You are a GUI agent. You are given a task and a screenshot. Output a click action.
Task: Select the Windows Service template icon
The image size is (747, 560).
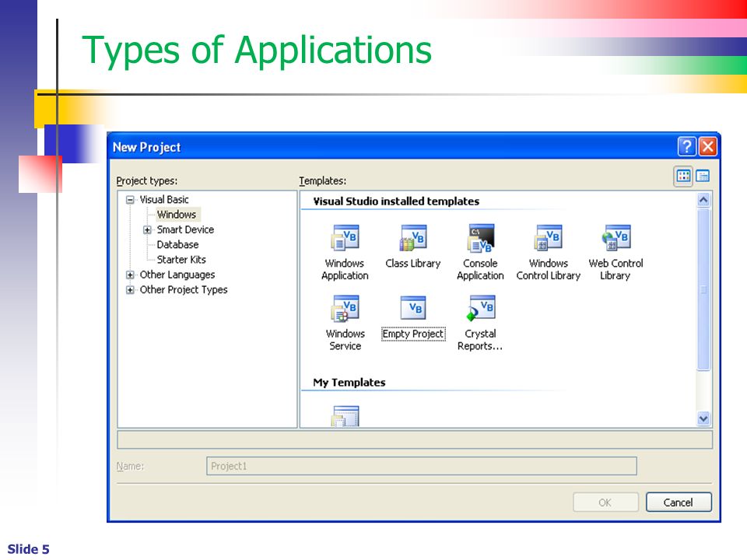click(x=345, y=308)
